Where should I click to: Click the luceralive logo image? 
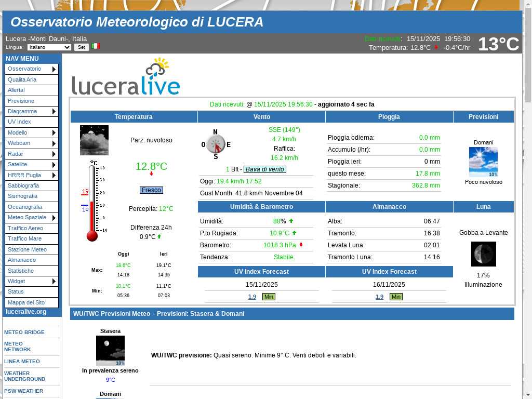[x=126, y=77]
